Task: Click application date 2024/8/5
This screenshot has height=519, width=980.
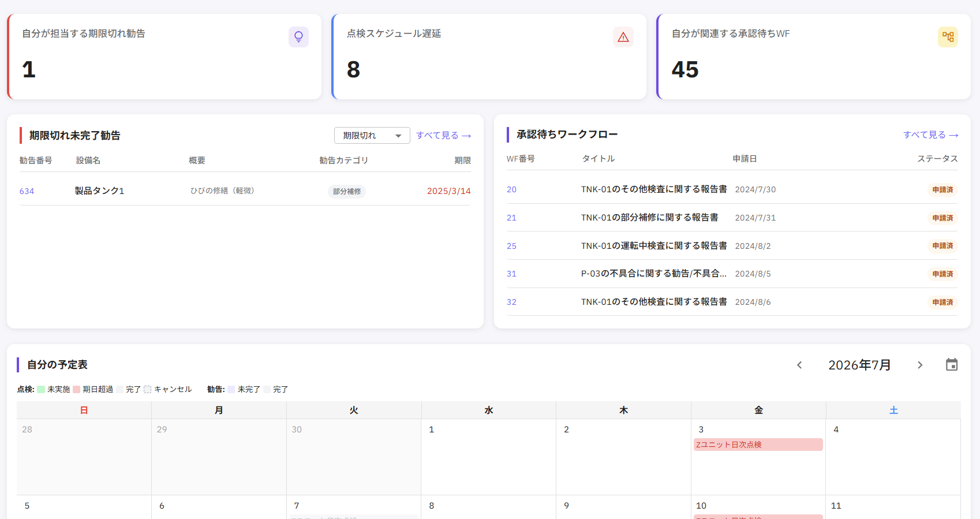Action: tap(753, 274)
